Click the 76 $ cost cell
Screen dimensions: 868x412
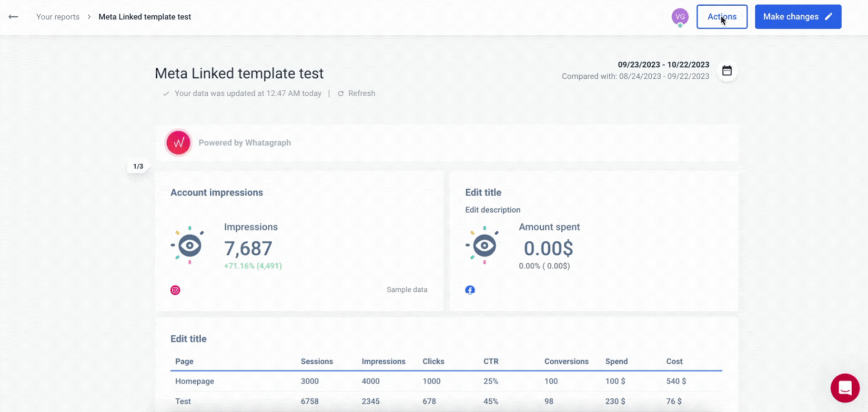click(x=674, y=402)
